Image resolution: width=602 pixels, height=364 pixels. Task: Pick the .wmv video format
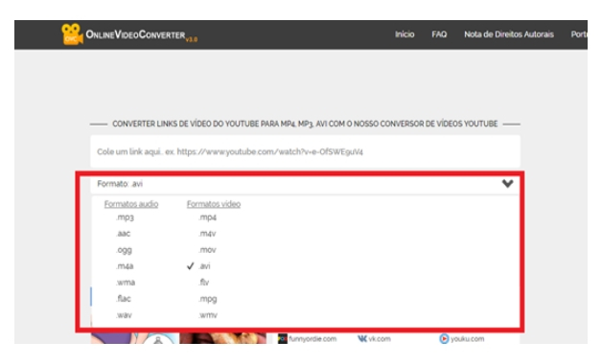pyautogui.click(x=208, y=315)
